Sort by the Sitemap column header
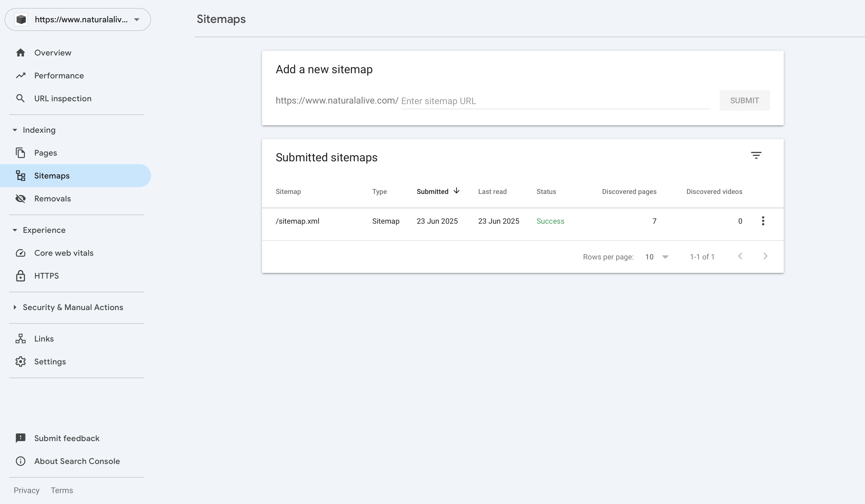The height and width of the screenshot is (504, 865). click(288, 192)
